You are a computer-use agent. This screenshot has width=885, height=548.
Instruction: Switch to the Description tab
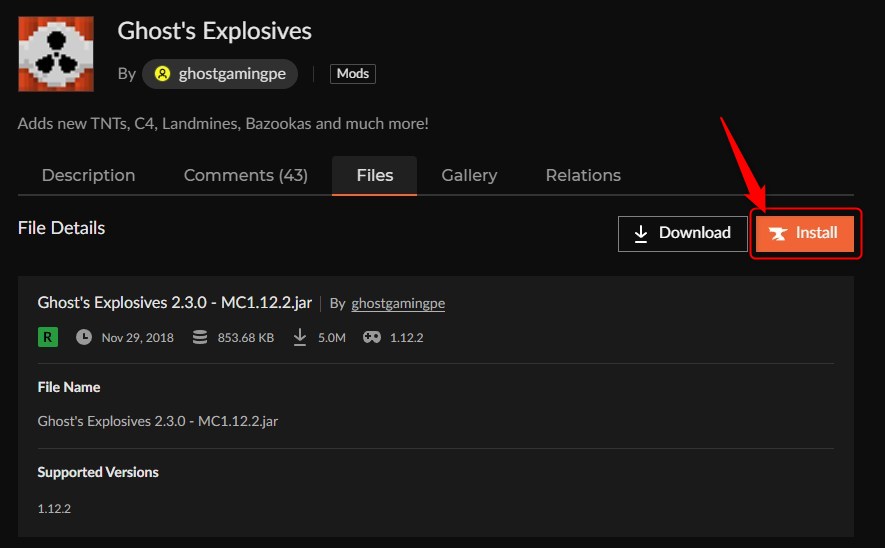[89, 176]
